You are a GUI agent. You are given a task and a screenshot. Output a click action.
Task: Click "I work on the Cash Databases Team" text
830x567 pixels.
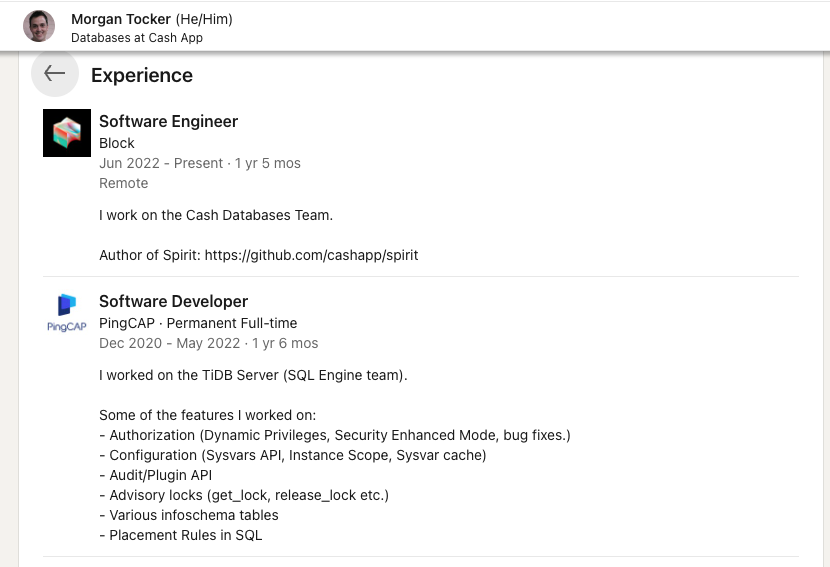pos(215,215)
